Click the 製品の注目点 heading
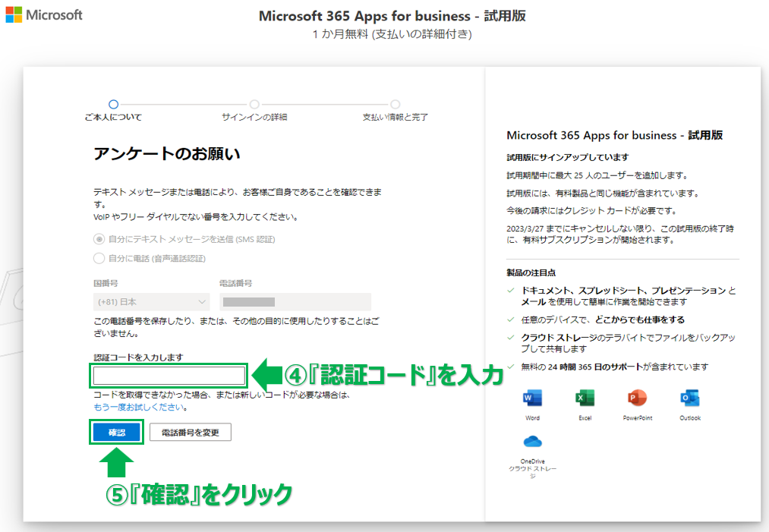The height and width of the screenshot is (532, 769). pyautogui.click(x=531, y=272)
